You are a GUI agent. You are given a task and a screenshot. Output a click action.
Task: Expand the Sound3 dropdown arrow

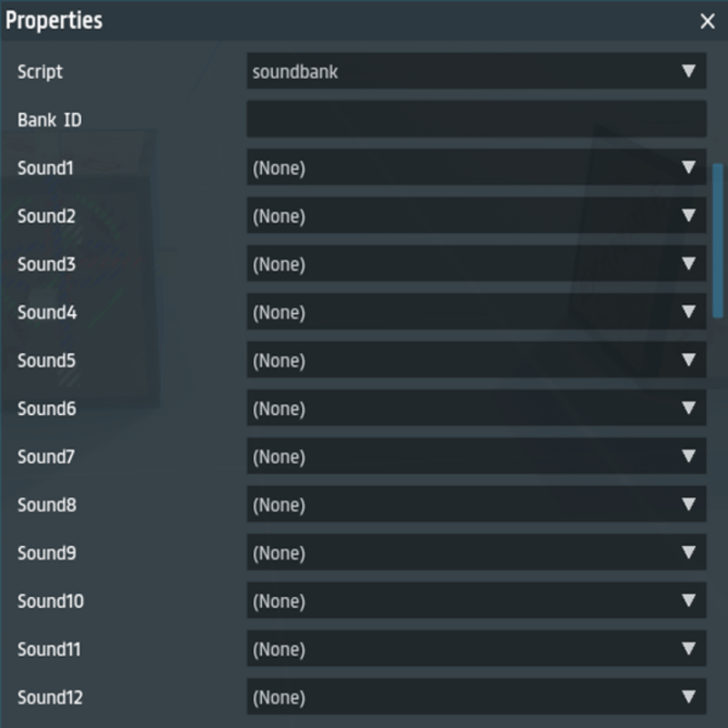(x=689, y=264)
